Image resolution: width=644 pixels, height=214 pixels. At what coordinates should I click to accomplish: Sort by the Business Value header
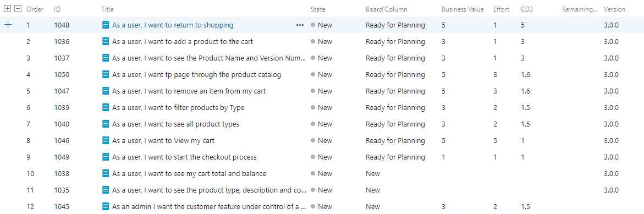tap(463, 9)
